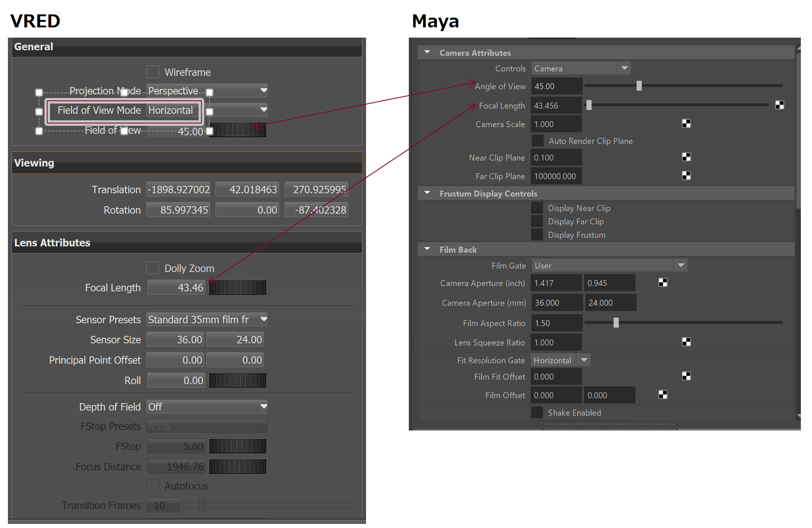Click the keyframe icon beside Camera Scale
812x528 pixels.
click(686, 124)
